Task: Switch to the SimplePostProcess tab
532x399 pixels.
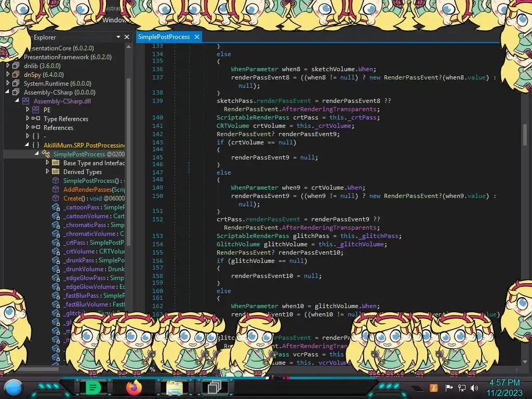Action: (164, 37)
